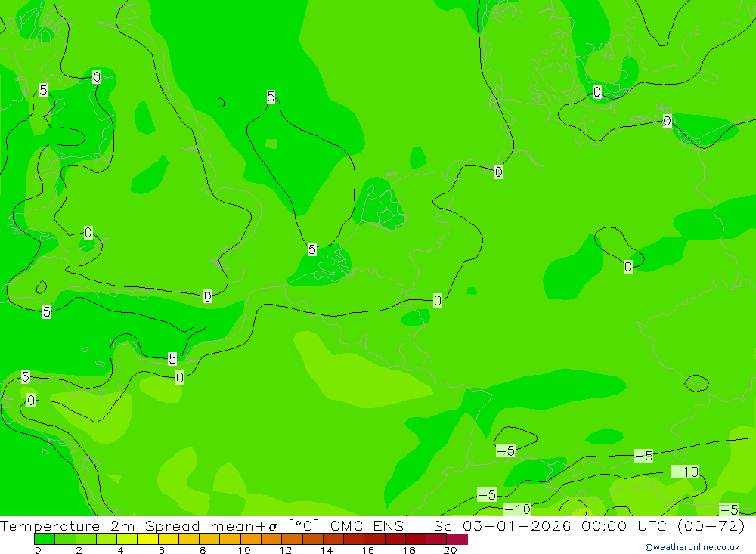The image size is (756, 554).
Task: Click the crimson legend swatch above 20
Action: tap(457, 539)
